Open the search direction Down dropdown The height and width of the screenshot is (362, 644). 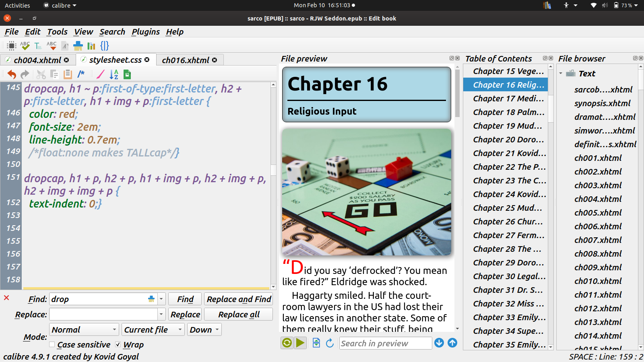204,330
